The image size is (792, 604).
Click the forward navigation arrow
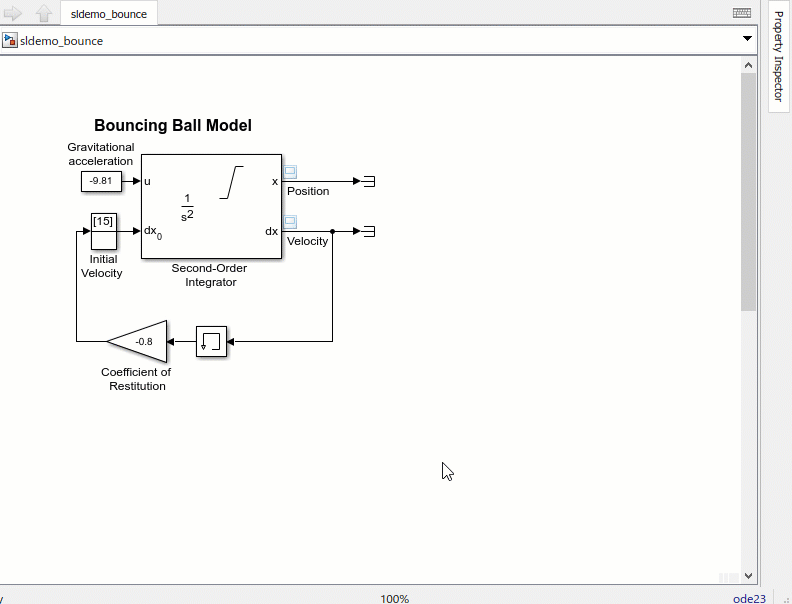coord(13,13)
